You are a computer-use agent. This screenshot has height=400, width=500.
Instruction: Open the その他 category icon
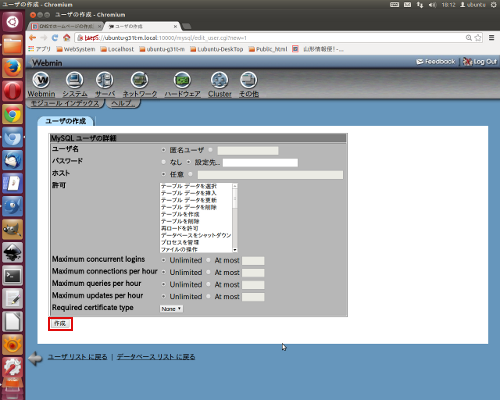[x=249, y=80]
